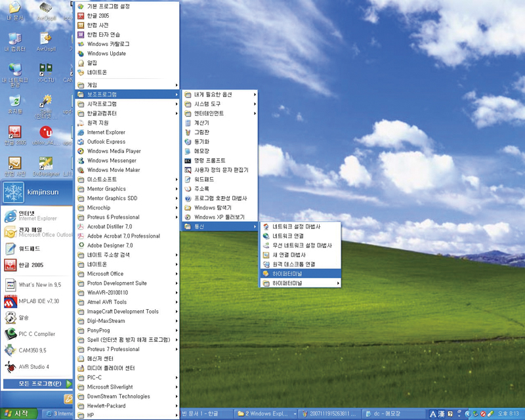Launch MPLAB IDE v7.30 from pinned list
525x420 pixels.
click(x=37, y=301)
